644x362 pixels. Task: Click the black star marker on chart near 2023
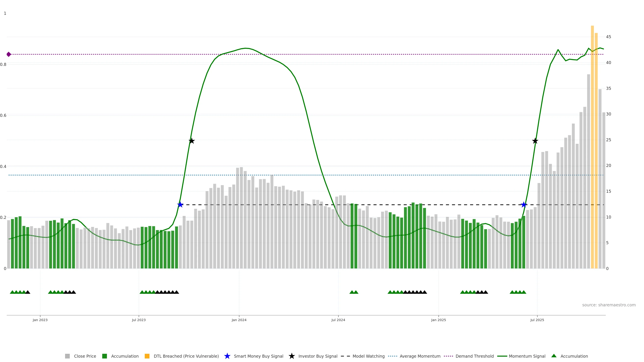pyautogui.click(x=192, y=141)
